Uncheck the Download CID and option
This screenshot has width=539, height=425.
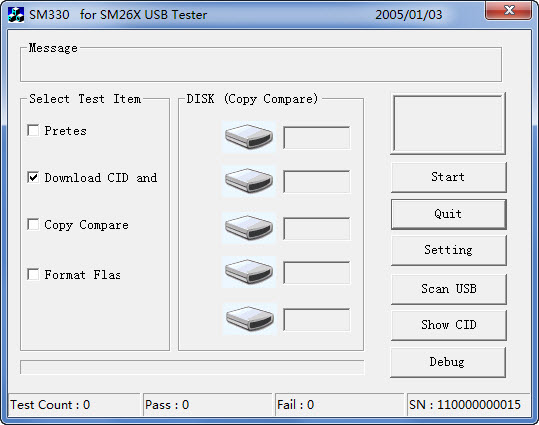[33, 177]
